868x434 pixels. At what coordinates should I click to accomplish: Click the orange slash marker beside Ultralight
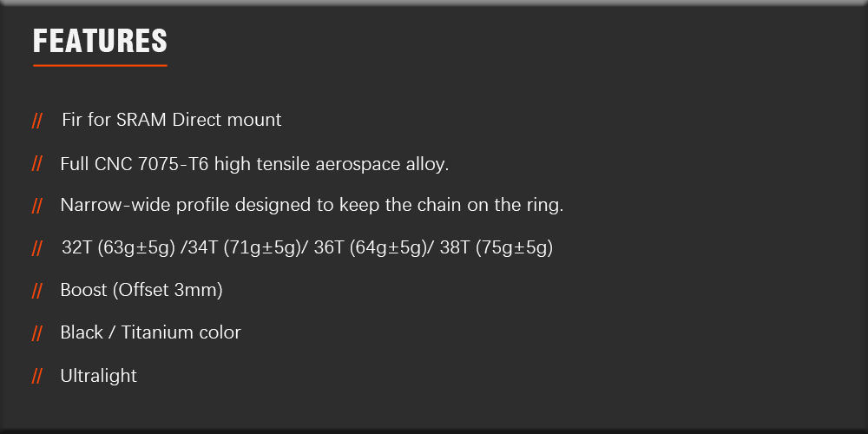tap(37, 377)
